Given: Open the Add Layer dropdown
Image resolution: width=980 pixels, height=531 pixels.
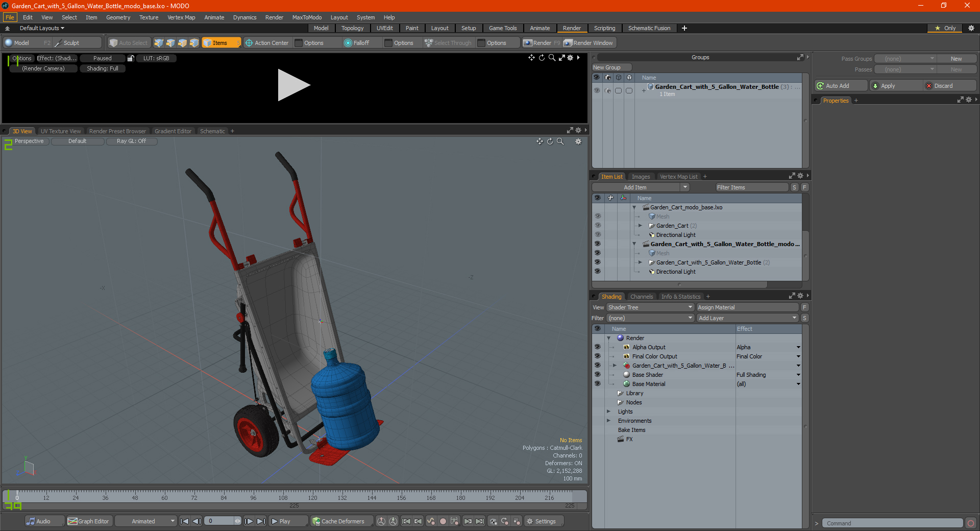Looking at the screenshot, I should pyautogui.click(x=748, y=318).
